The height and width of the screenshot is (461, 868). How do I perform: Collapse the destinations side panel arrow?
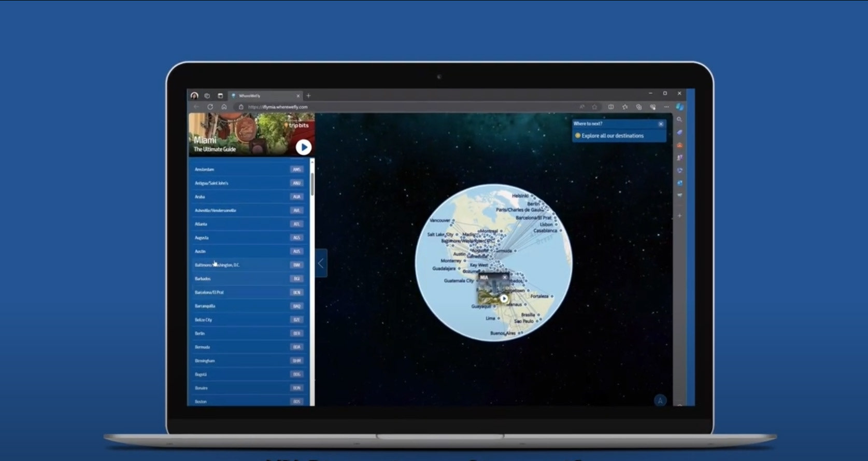click(x=321, y=263)
